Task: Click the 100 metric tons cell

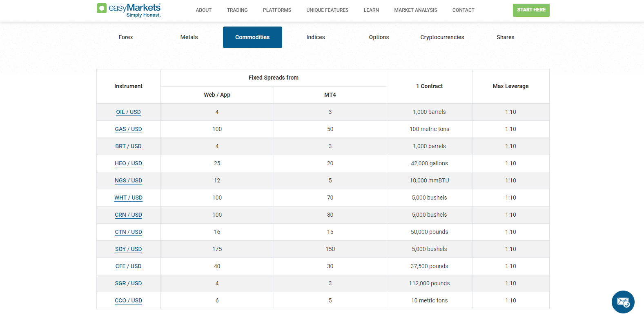Action: 429,129
